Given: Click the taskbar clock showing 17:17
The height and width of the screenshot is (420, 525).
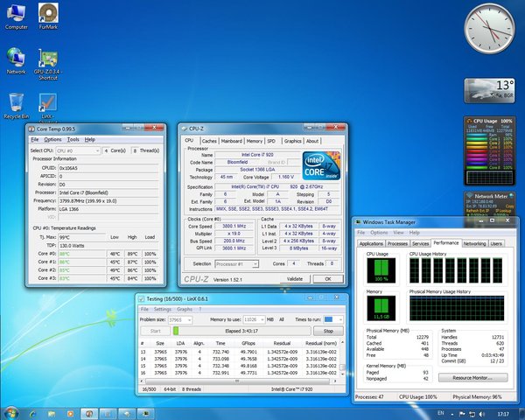Looking at the screenshot, I should [x=503, y=414].
